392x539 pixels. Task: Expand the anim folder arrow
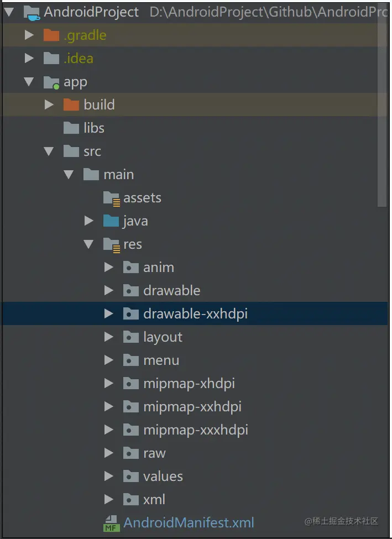[109, 268]
